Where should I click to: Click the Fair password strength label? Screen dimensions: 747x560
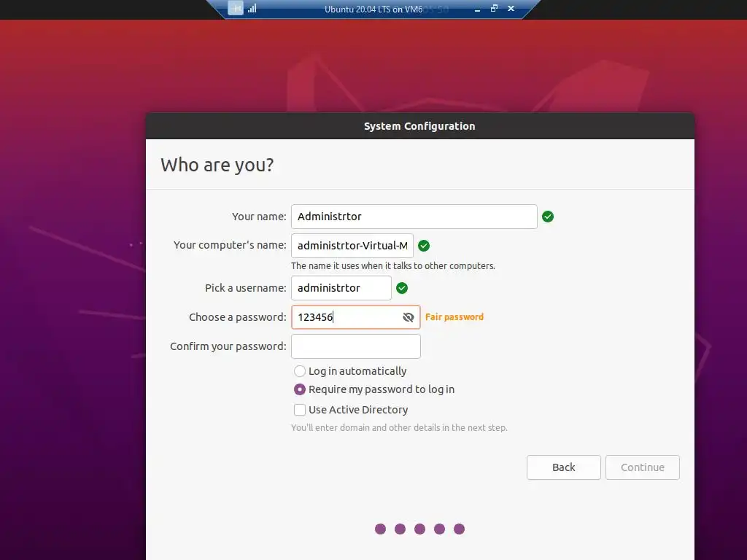coord(454,317)
